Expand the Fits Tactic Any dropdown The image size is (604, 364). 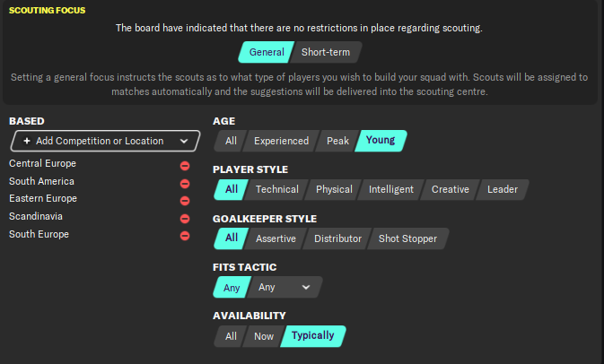coord(284,287)
